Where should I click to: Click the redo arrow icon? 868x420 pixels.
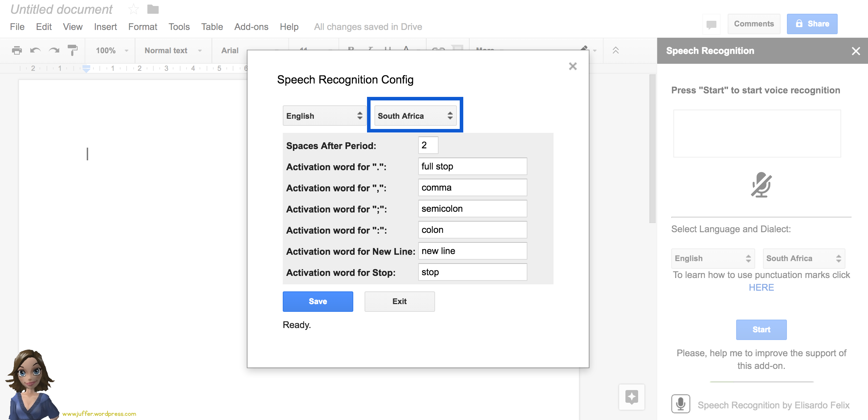click(54, 50)
